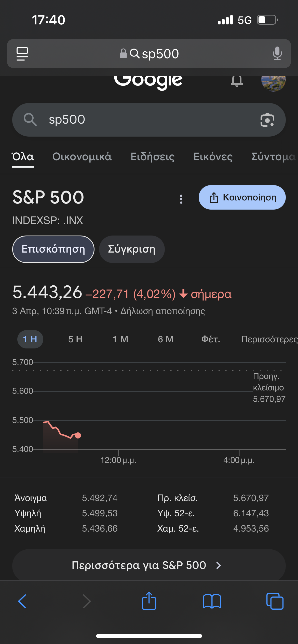The width and height of the screenshot is (298, 644).
Task: Tap Safari share icon in bottom toolbar
Action: (x=149, y=601)
